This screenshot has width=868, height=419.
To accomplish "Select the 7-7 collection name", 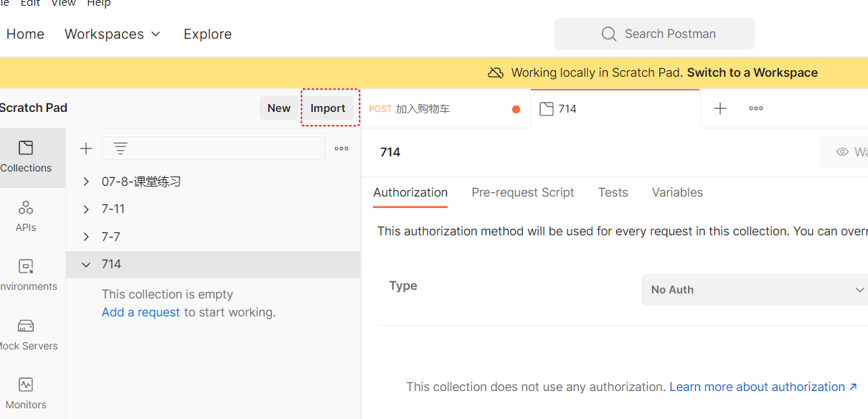I will [x=111, y=237].
